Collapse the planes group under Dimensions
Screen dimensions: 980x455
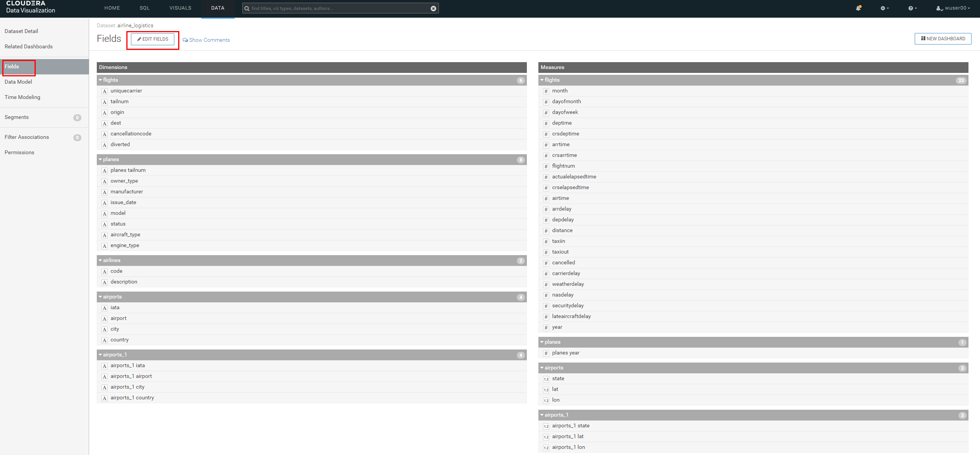pyautogui.click(x=101, y=160)
